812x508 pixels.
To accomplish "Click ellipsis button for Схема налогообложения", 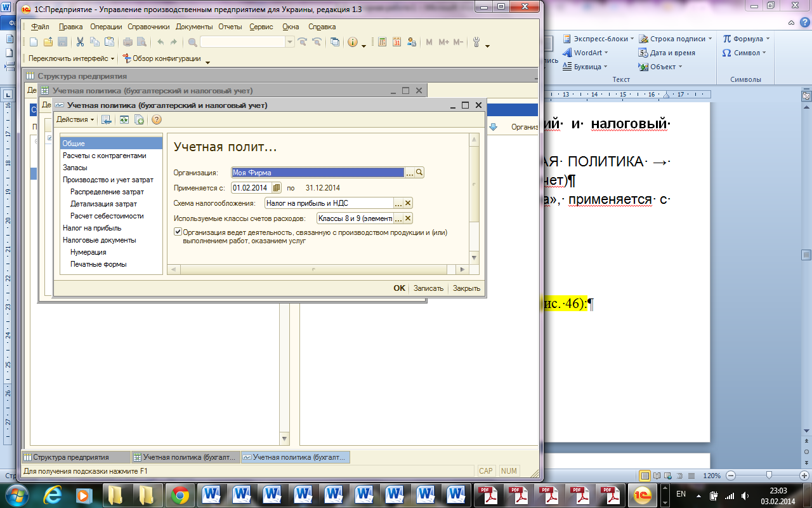I will coord(398,203).
